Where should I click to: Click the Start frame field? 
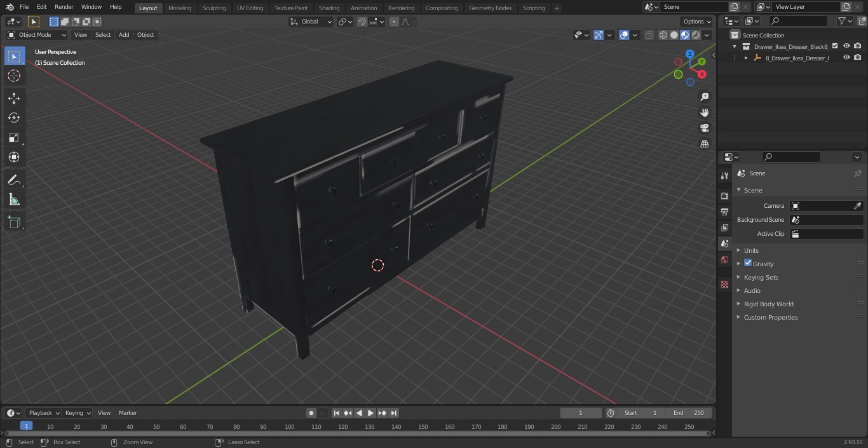click(641, 413)
